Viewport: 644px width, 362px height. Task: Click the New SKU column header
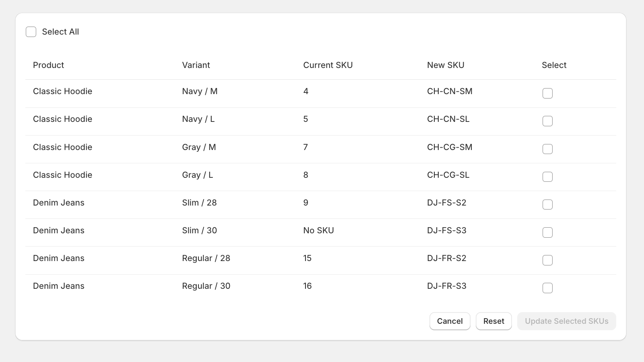pyautogui.click(x=446, y=65)
